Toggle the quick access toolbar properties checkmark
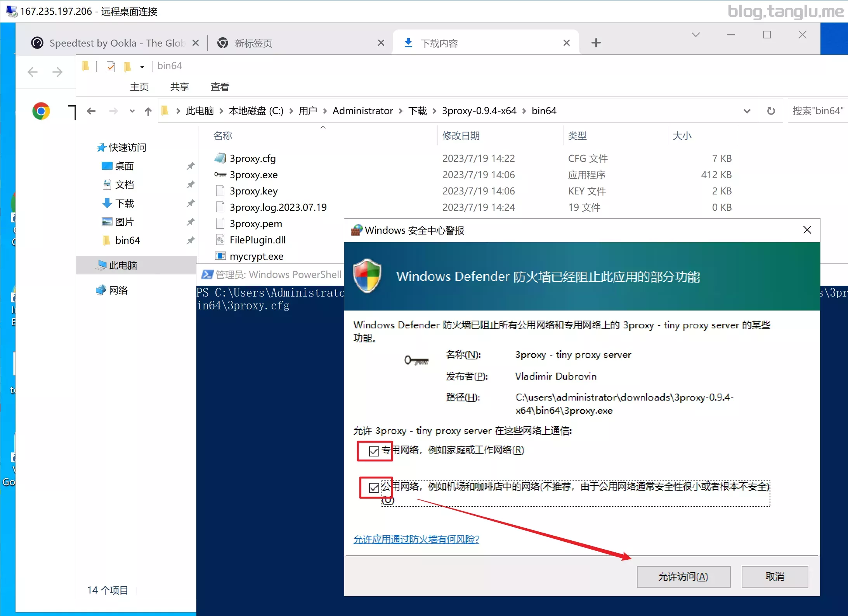 pyautogui.click(x=111, y=67)
